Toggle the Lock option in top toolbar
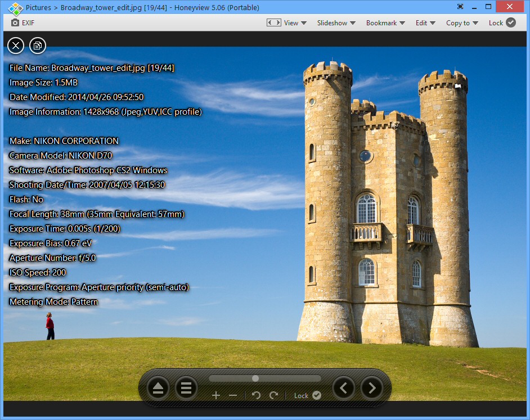This screenshot has height=420, width=530. [502, 22]
